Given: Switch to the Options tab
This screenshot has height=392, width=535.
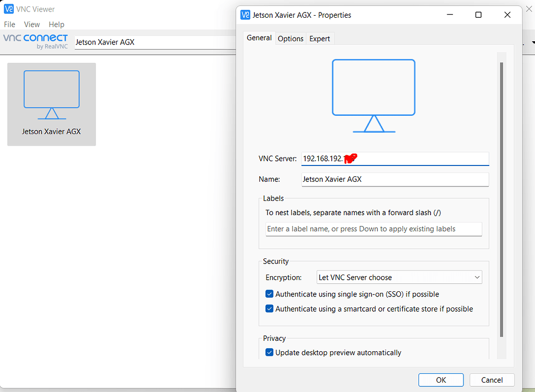Looking at the screenshot, I should coord(290,39).
